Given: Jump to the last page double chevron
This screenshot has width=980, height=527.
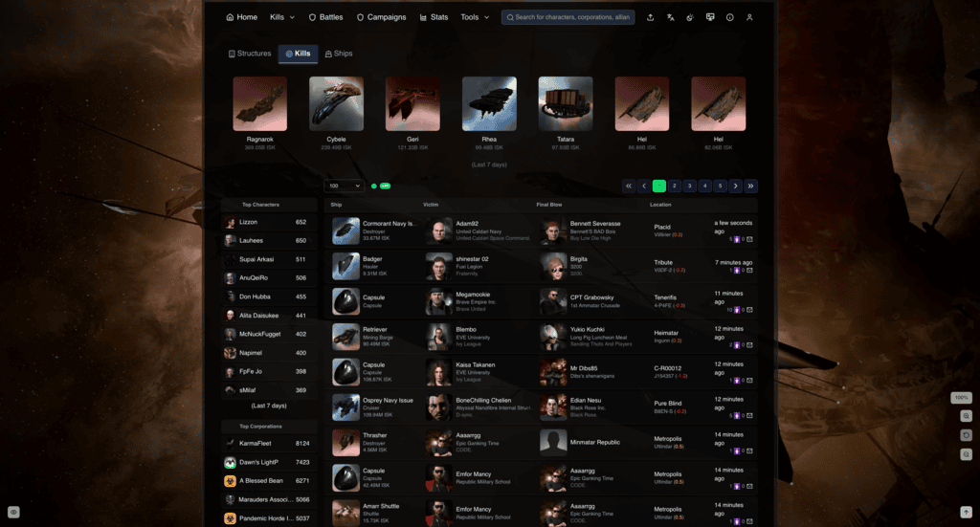Looking at the screenshot, I should (750, 187).
